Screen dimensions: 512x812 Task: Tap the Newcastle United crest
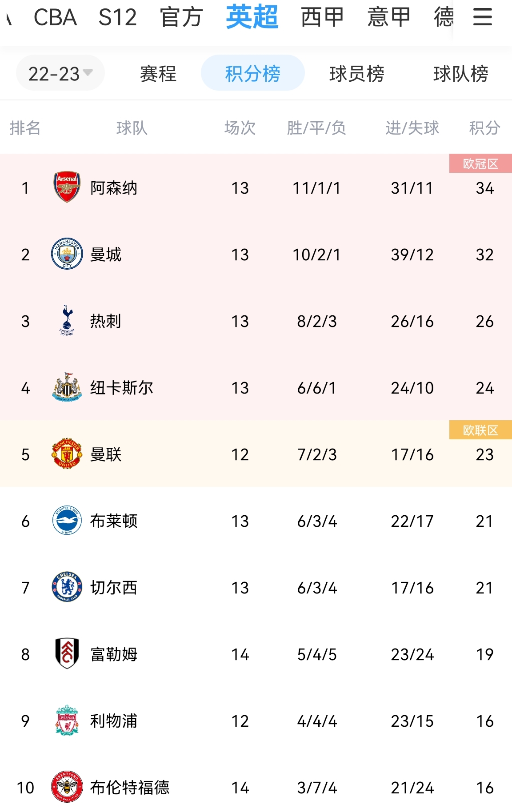tap(67, 387)
